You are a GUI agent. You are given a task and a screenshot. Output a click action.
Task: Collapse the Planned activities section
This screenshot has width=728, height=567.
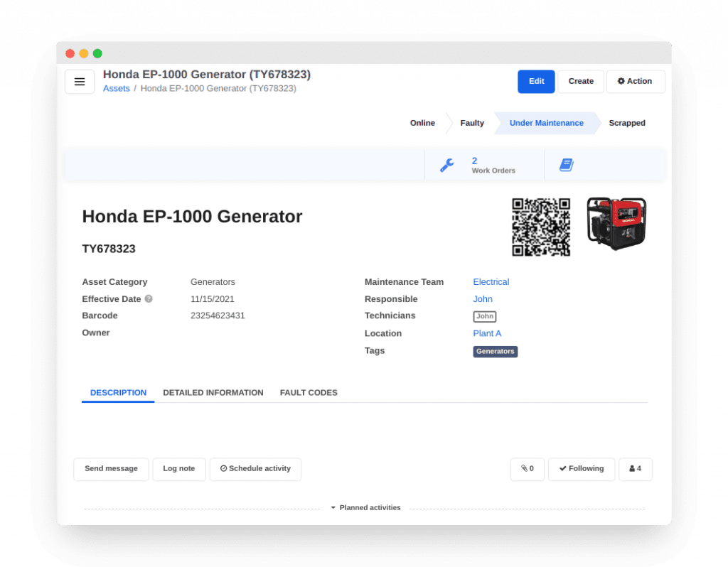point(365,507)
